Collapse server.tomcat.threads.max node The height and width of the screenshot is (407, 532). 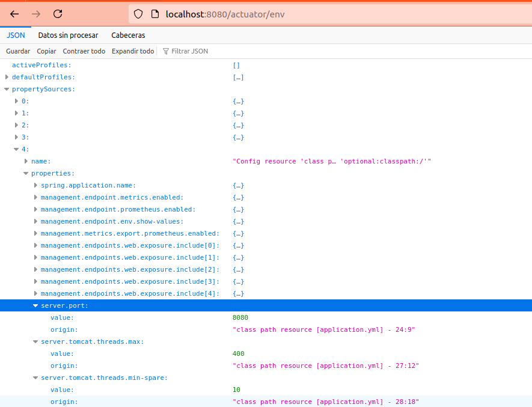[35, 342]
